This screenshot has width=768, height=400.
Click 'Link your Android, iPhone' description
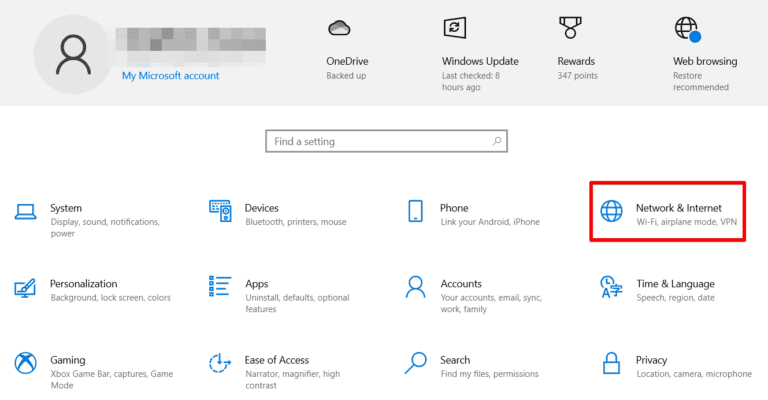tap(490, 222)
